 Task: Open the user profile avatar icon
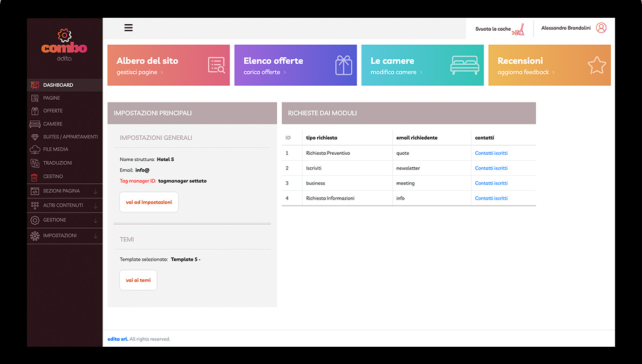(x=601, y=28)
